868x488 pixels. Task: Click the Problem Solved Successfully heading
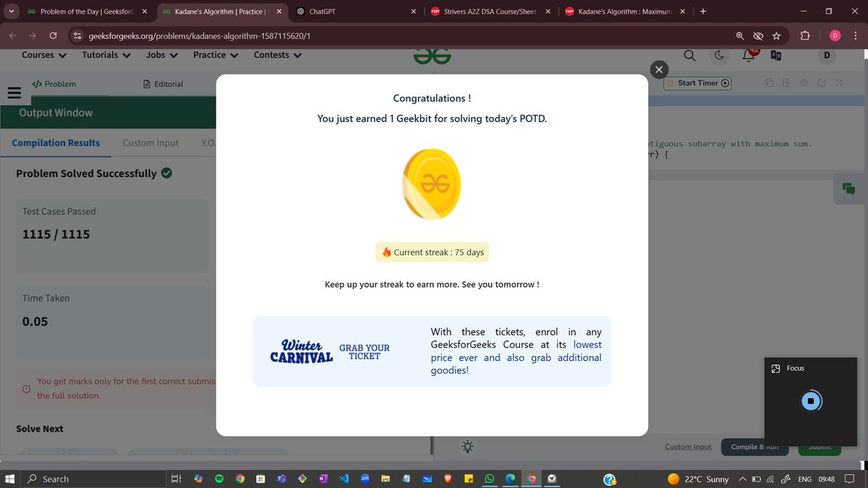93,174
